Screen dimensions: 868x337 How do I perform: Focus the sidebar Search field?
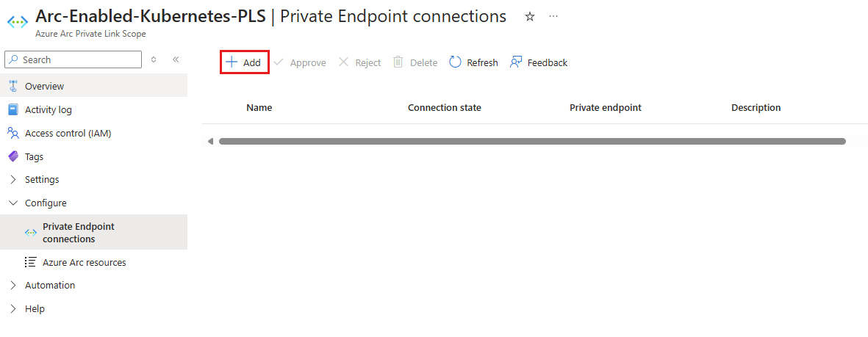(73, 59)
